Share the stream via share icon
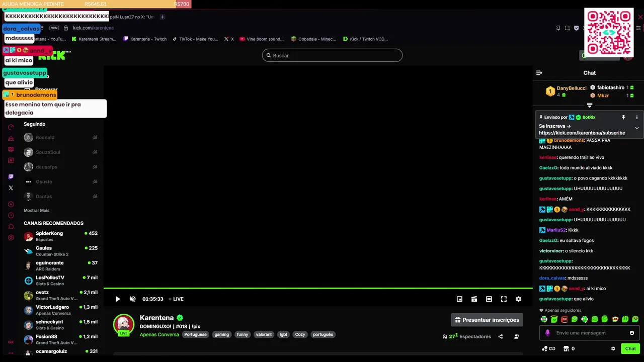Screen dimensions: 644x362 pyautogui.click(x=500, y=336)
